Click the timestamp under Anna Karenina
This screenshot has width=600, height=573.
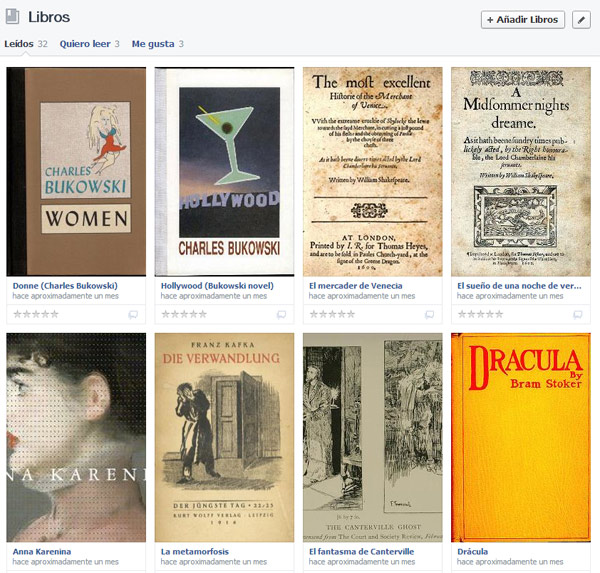click(x=65, y=562)
